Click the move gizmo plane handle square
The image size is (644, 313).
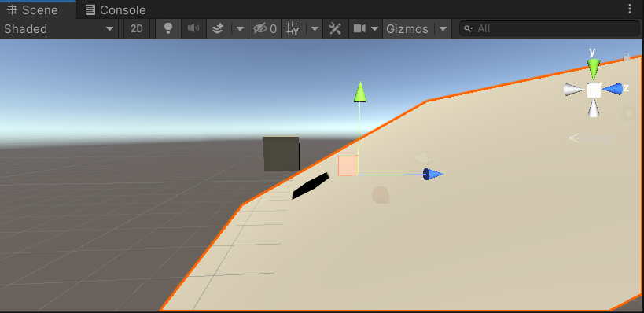(x=348, y=166)
